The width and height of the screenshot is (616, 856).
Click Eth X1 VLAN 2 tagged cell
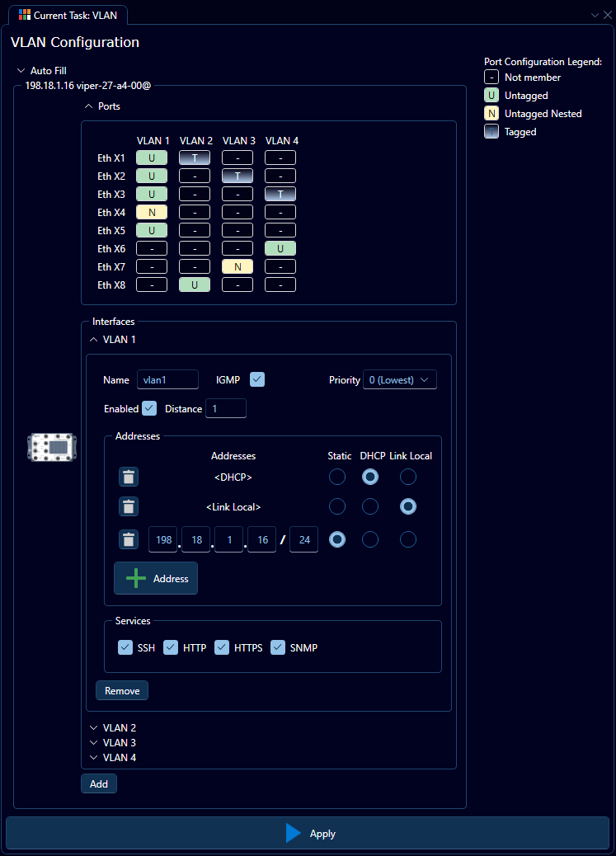point(195,158)
